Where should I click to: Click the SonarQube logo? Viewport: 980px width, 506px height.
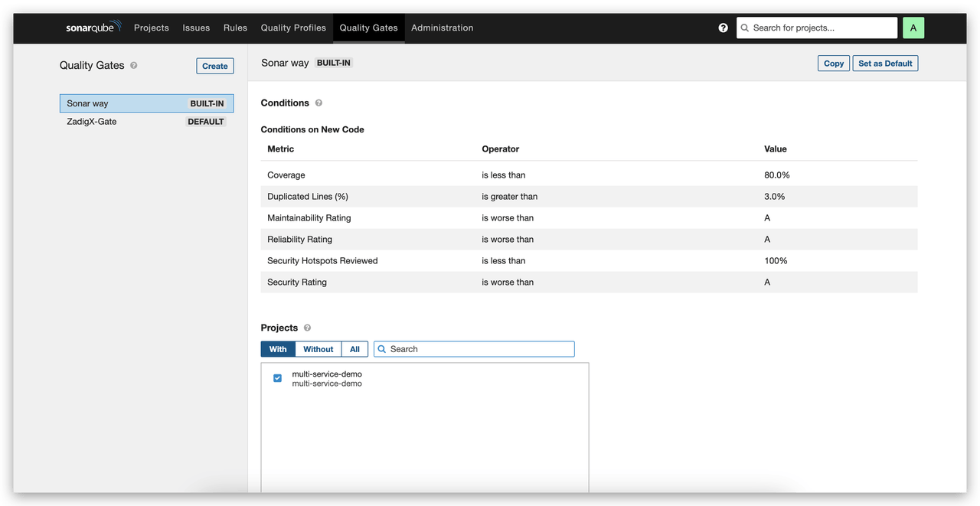93,28
